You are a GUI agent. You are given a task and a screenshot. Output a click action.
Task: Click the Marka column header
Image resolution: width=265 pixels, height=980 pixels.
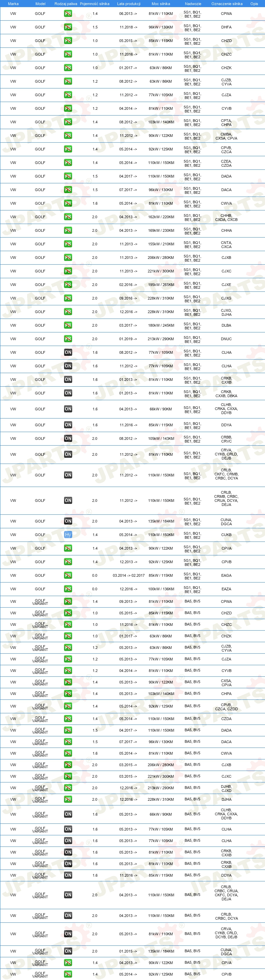[x=13, y=4]
